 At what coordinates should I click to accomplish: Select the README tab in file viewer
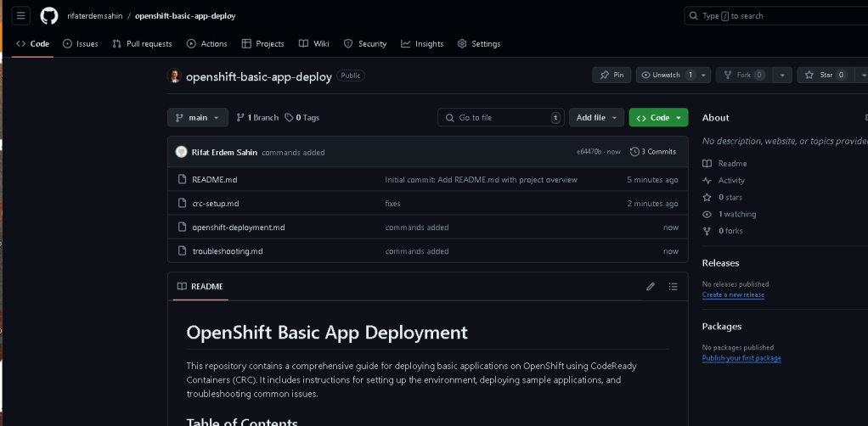(200, 287)
